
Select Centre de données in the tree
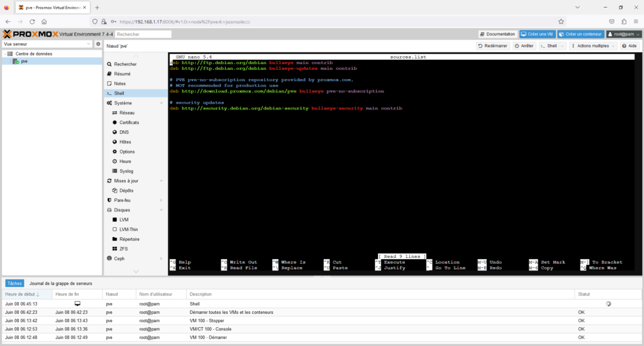pos(34,54)
